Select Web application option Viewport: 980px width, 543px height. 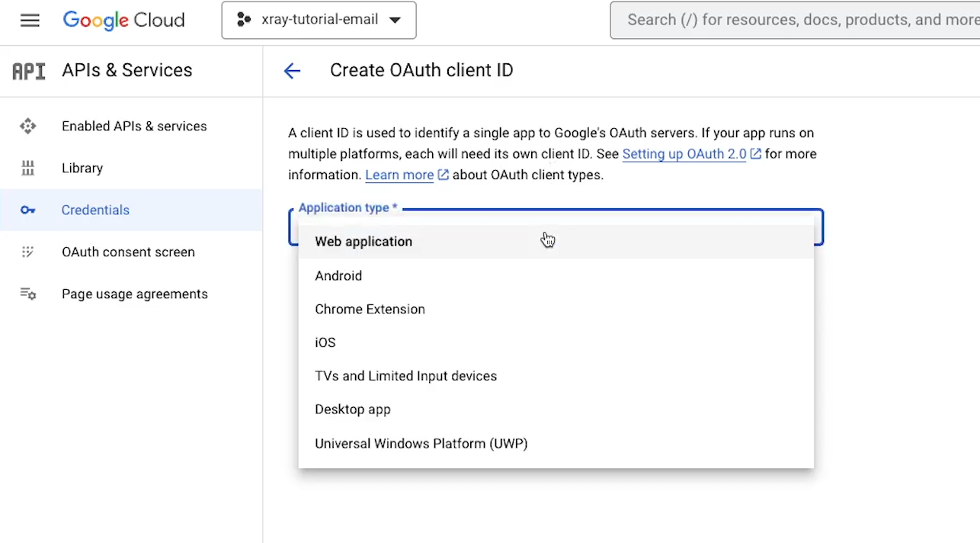pyautogui.click(x=556, y=242)
